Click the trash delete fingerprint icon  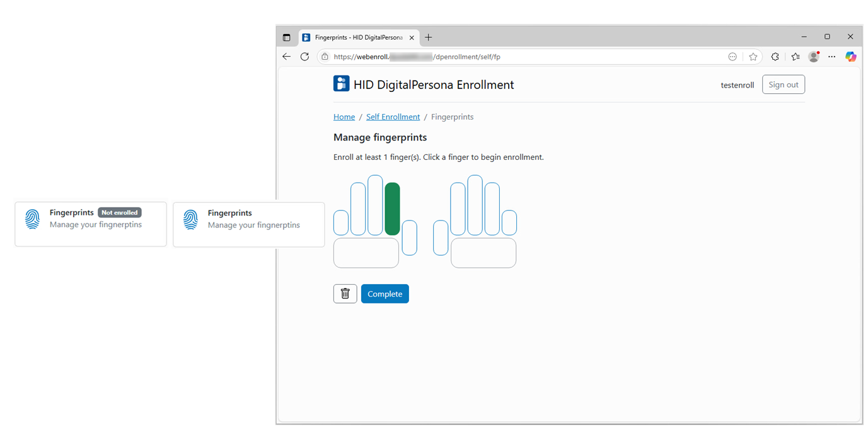(345, 293)
